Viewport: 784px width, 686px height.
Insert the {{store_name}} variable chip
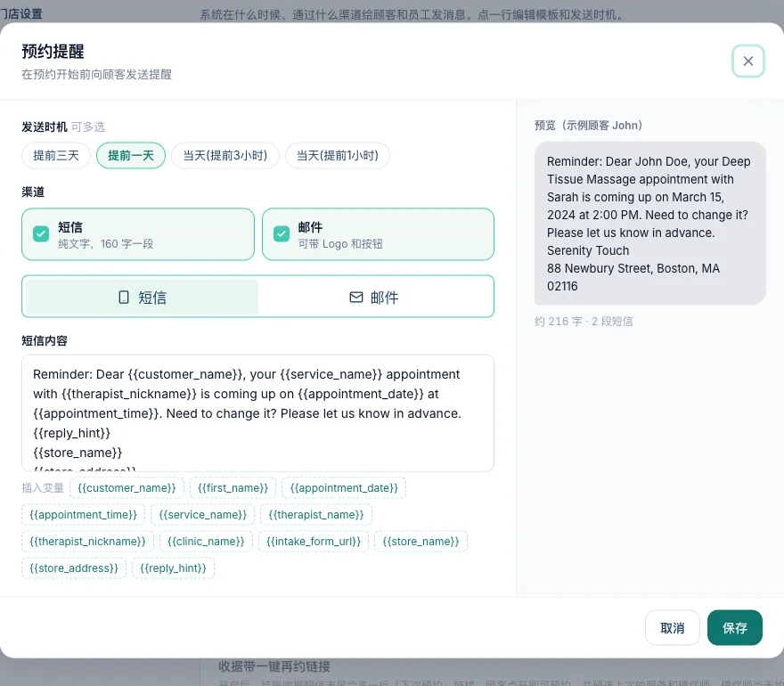tap(421, 542)
